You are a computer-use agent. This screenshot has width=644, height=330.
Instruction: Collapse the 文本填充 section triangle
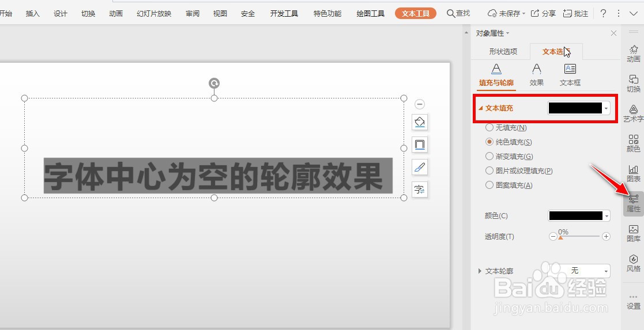480,108
